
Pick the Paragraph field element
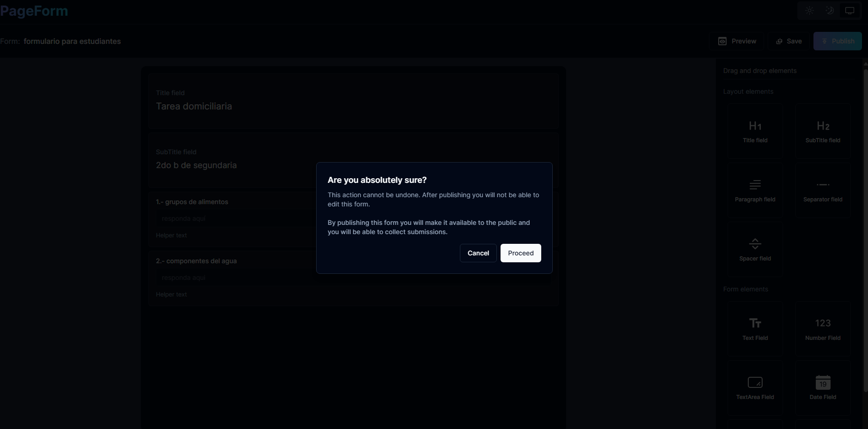click(x=755, y=191)
